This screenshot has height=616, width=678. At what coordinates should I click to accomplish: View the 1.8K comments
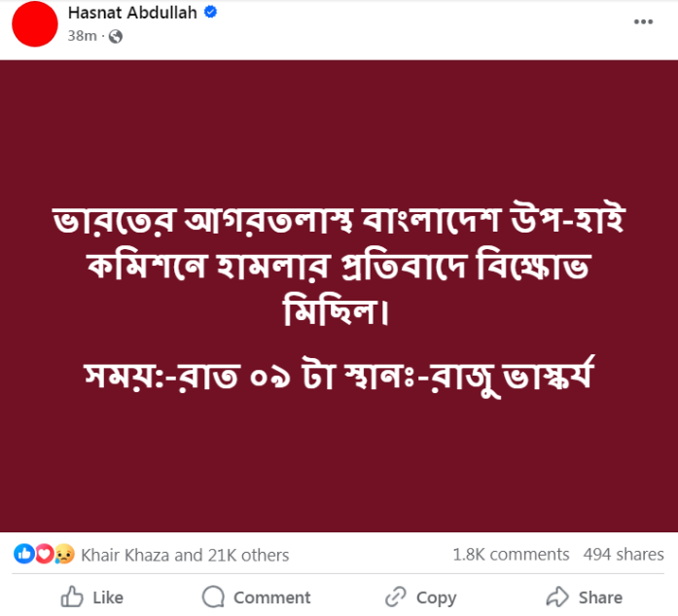(x=511, y=555)
